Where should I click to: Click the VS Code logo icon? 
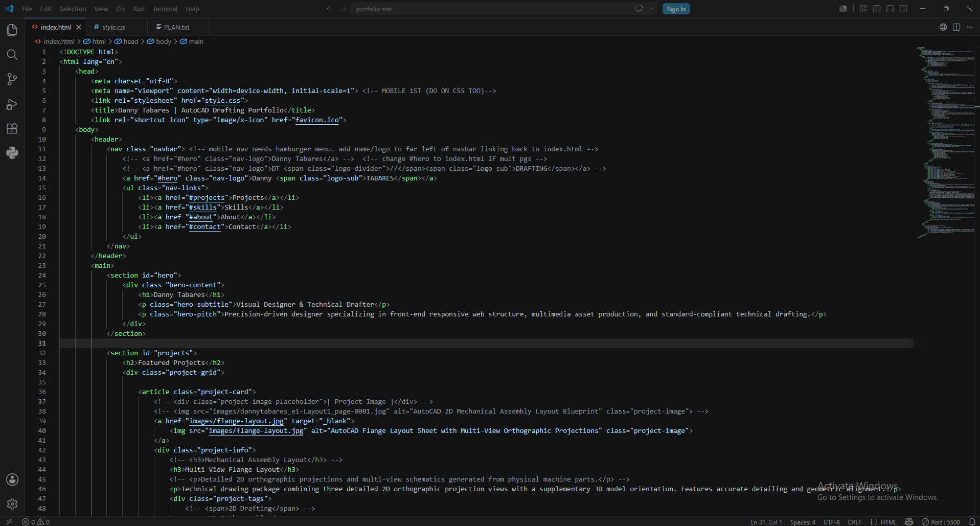pyautogui.click(x=9, y=9)
